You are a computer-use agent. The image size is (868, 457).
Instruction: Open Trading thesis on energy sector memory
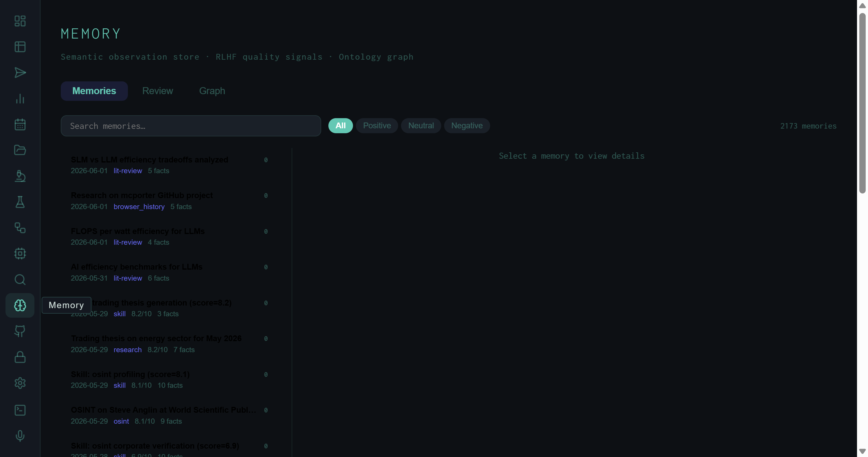tap(170, 344)
